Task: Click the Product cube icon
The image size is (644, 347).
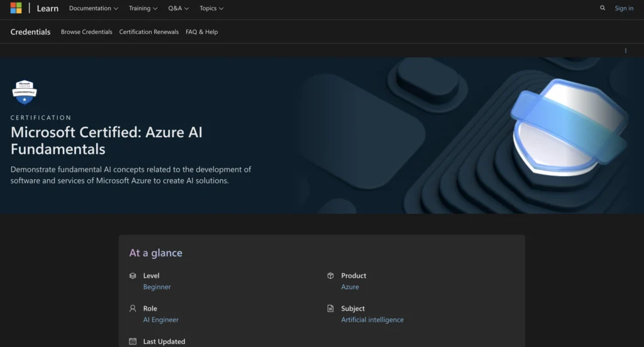Action: 331,275
